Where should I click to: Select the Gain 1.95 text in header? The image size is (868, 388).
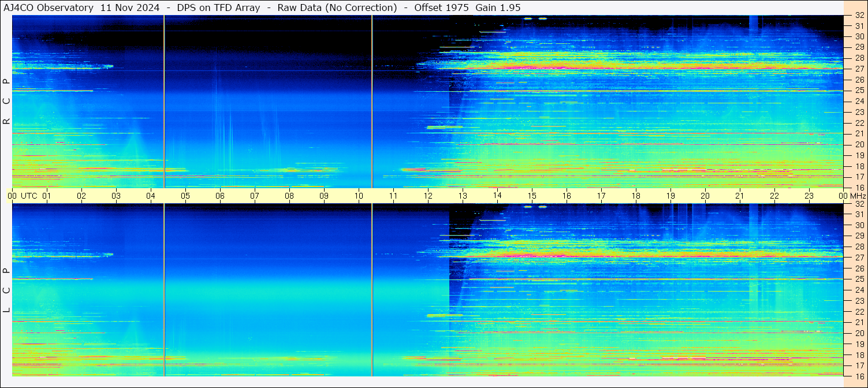[497, 8]
